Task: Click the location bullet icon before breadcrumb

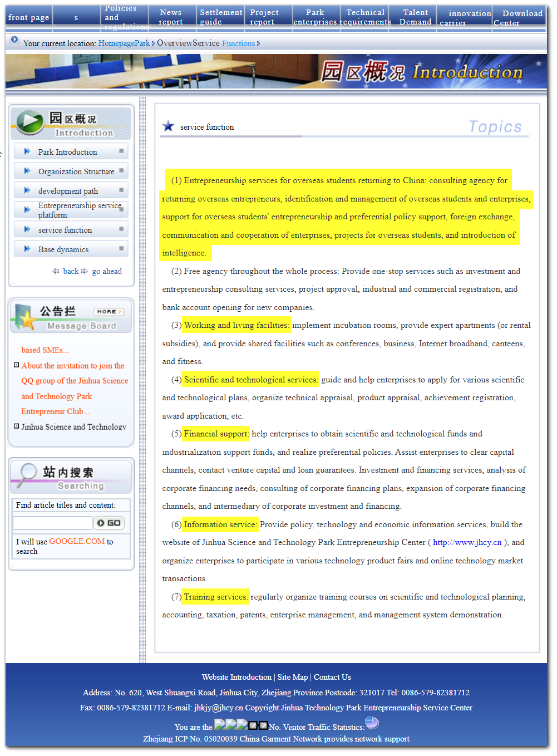Action: coord(14,40)
